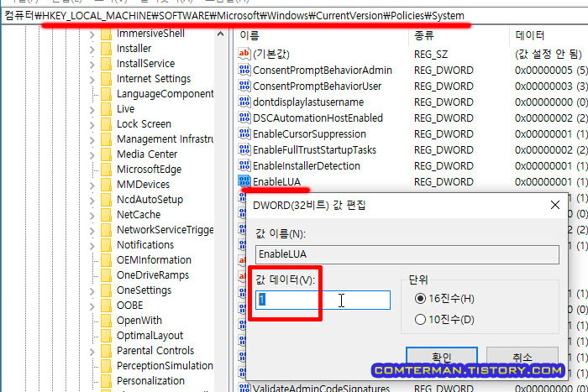This screenshot has width=588, height=392.
Task: Click the dontdisplaylastusername DWORD icon
Action: 244,102
